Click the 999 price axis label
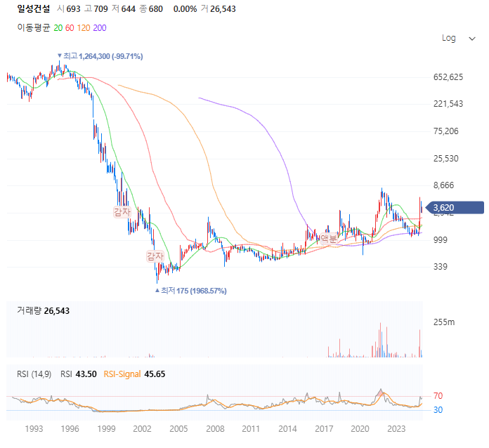Screen dimensions: 489x448 441,240
